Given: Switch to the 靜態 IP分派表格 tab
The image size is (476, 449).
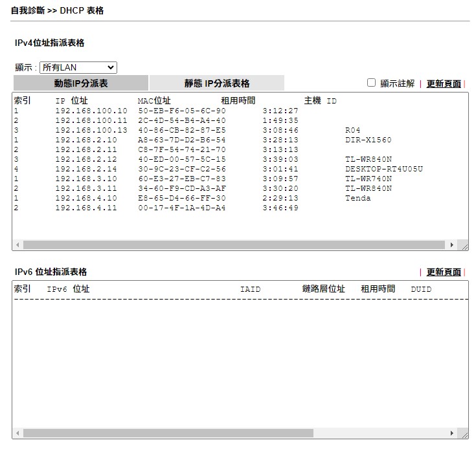Looking at the screenshot, I should point(216,83).
